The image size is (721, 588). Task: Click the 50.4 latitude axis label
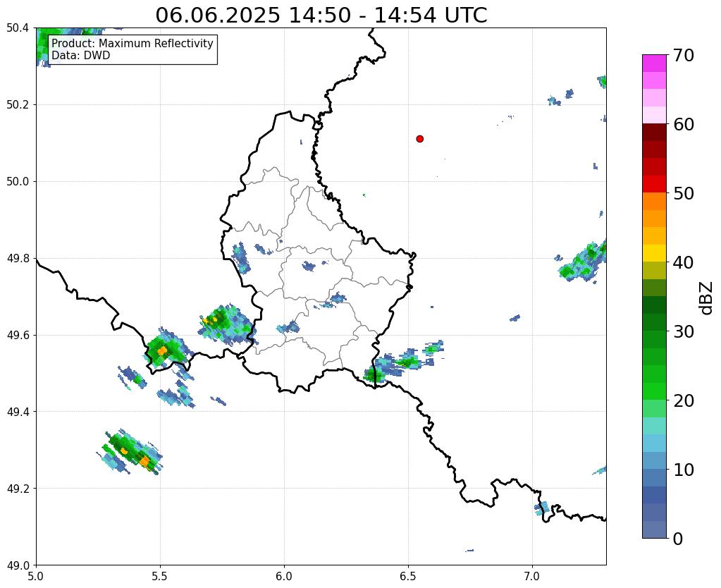(x=18, y=28)
